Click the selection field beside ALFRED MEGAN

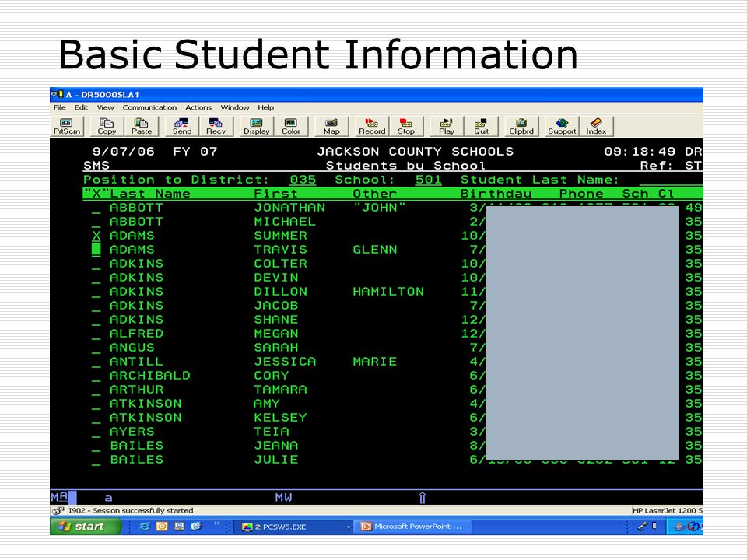click(x=96, y=334)
